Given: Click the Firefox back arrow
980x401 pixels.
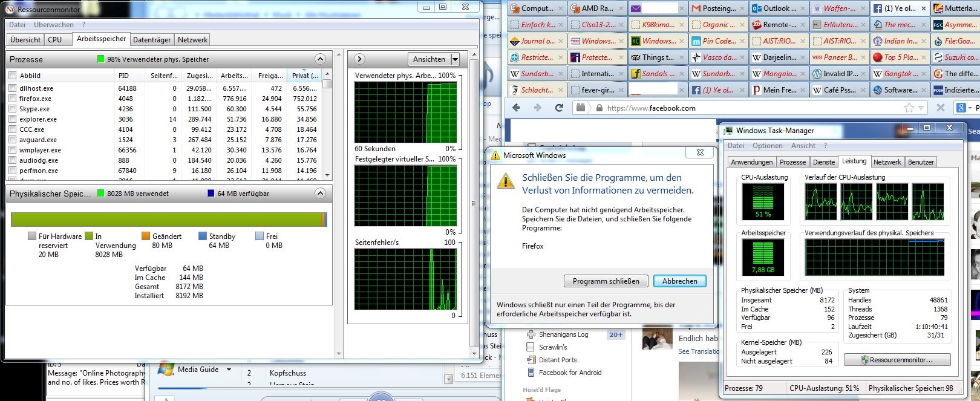Looking at the screenshot, I should pos(516,108).
